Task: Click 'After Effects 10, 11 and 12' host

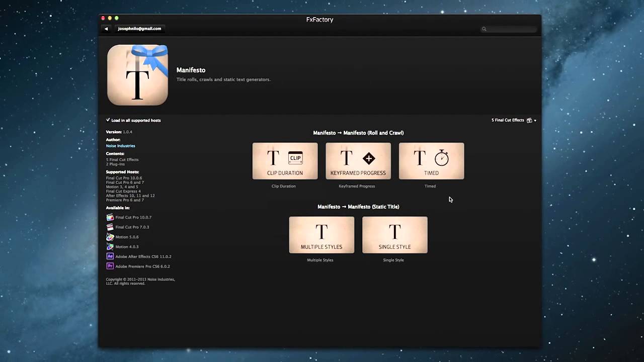Action: click(130, 196)
